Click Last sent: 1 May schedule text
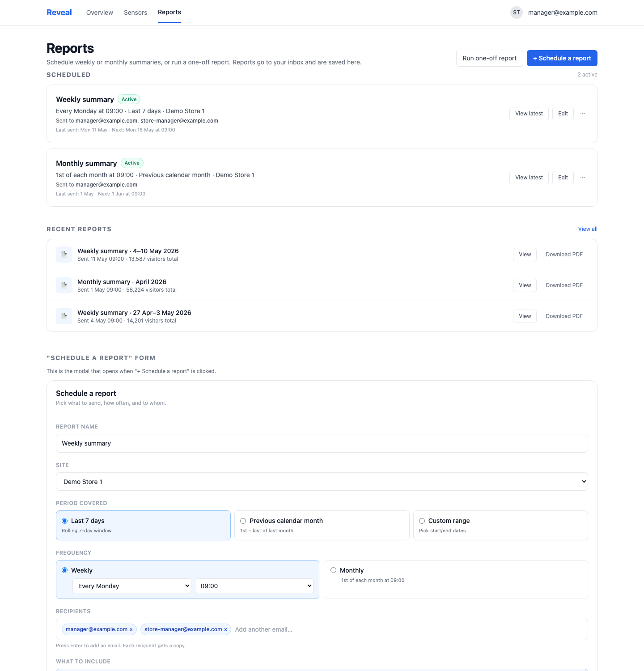The width and height of the screenshot is (644, 671). [x=75, y=194]
